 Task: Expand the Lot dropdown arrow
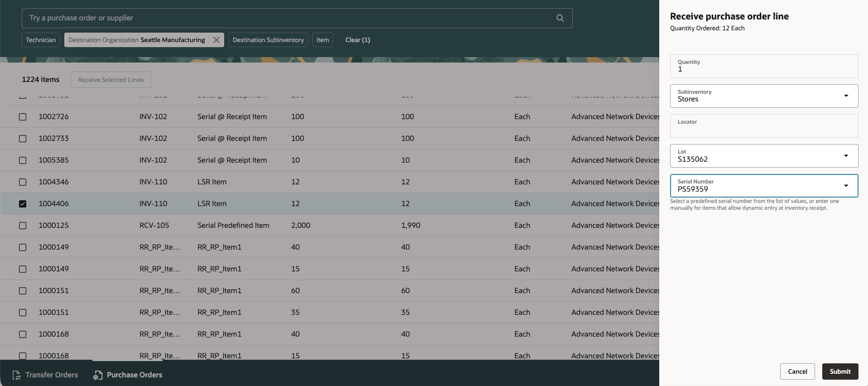pos(846,156)
